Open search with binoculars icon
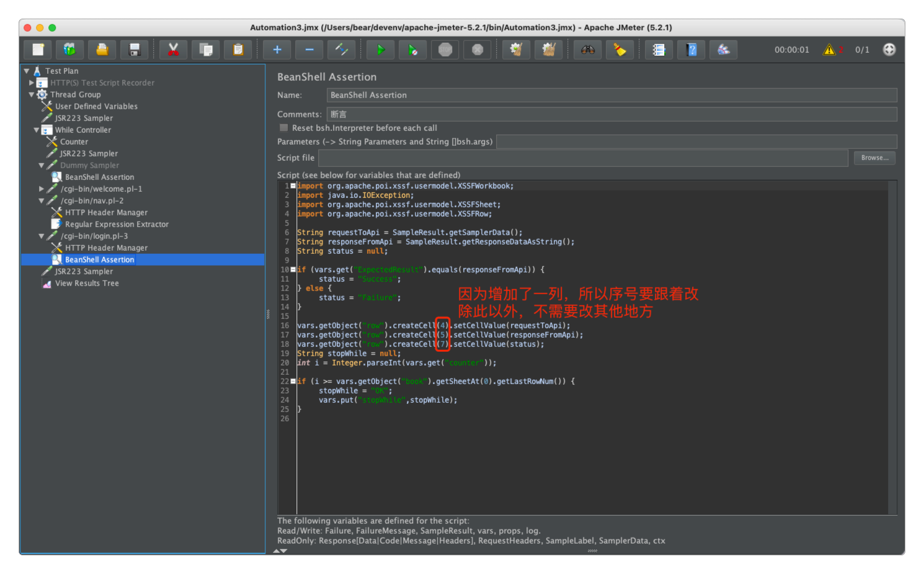Viewport: 924px width, 574px height. (x=588, y=50)
